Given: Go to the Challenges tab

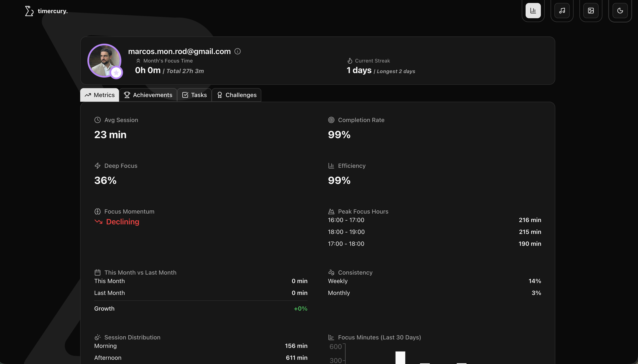Looking at the screenshot, I should [x=236, y=95].
